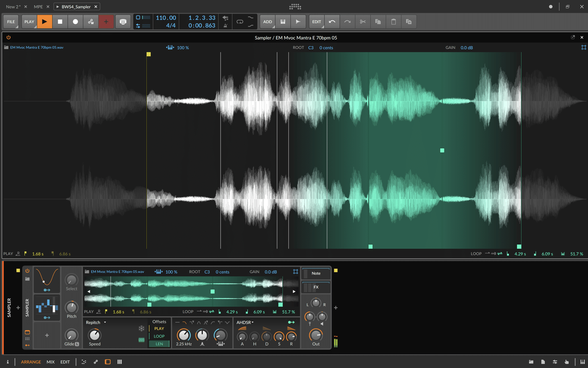Open the browser folder icon in footer

(x=531, y=362)
